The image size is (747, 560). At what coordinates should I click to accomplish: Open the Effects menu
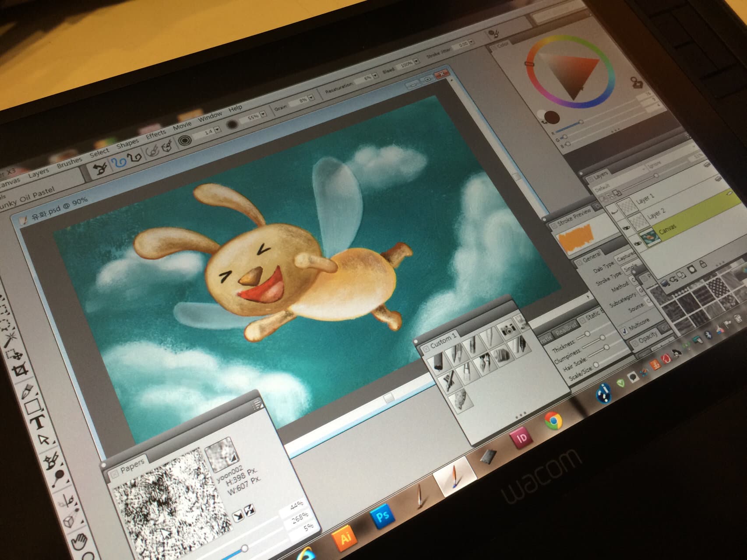point(155,134)
